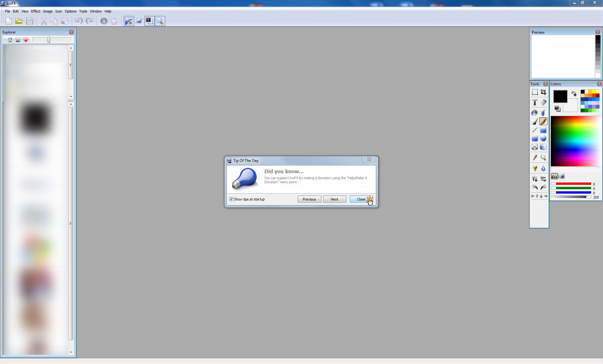Screen dimensions: 603x364
Task: Click the black foreground color swatch
Action: point(560,96)
